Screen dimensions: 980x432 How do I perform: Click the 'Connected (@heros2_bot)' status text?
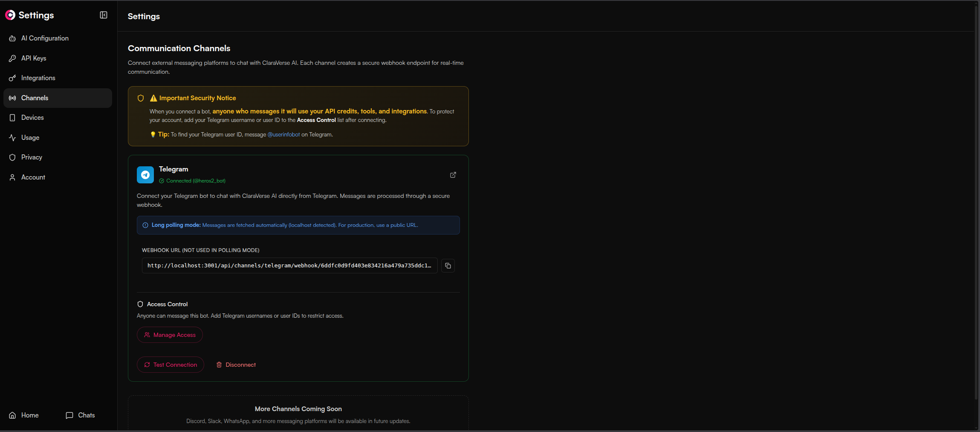click(x=196, y=181)
